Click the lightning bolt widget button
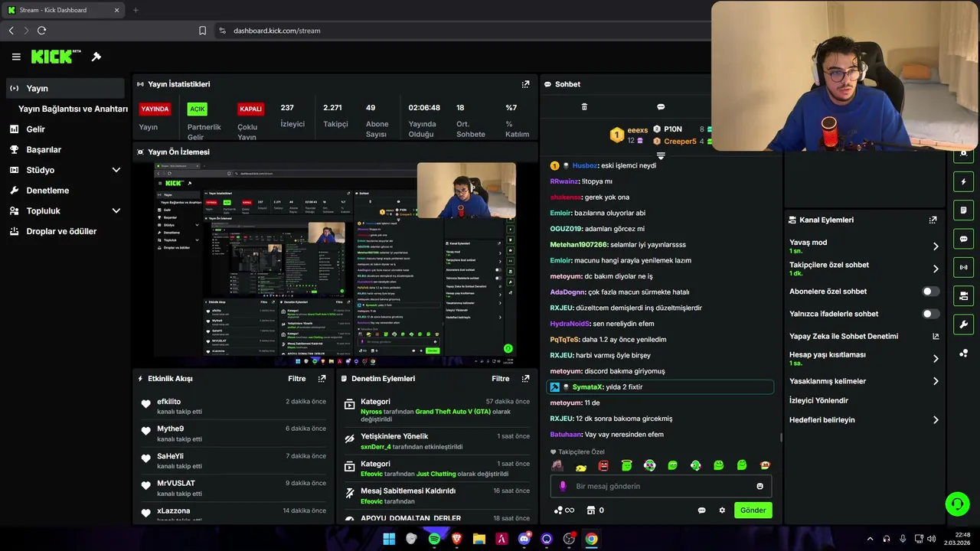This screenshot has height=551, width=980. coord(963,182)
